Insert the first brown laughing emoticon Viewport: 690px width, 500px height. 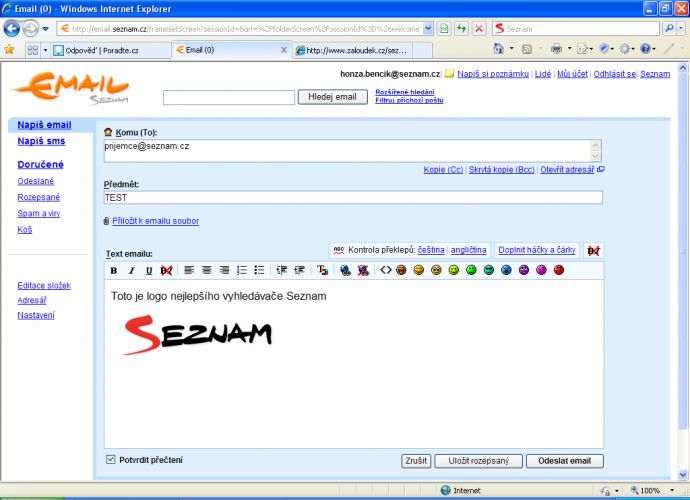pyautogui.click(x=401, y=270)
